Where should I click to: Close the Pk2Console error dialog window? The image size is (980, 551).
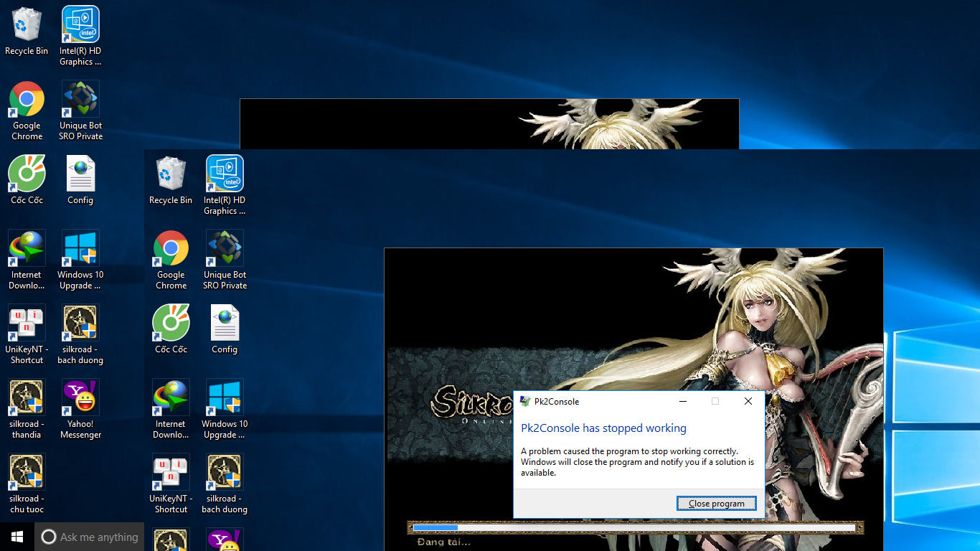(x=748, y=401)
